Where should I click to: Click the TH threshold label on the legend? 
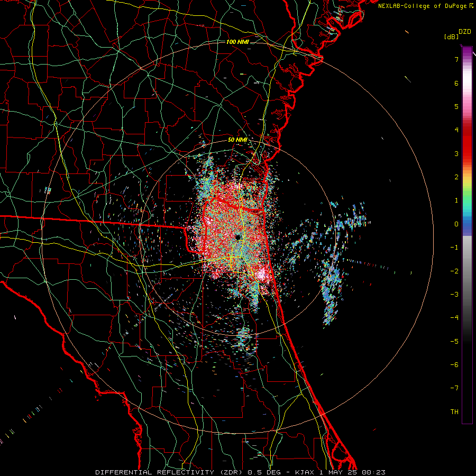[x=454, y=411]
